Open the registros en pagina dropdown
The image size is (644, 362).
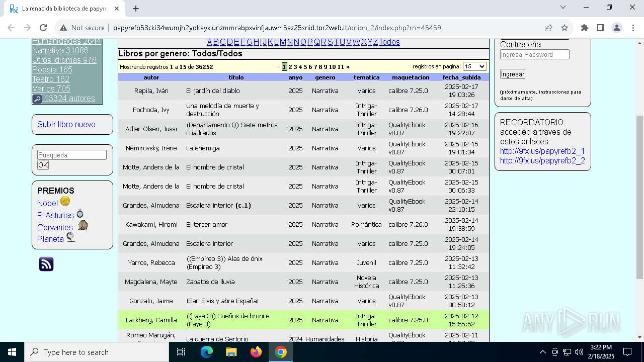click(x=474, y=66)
